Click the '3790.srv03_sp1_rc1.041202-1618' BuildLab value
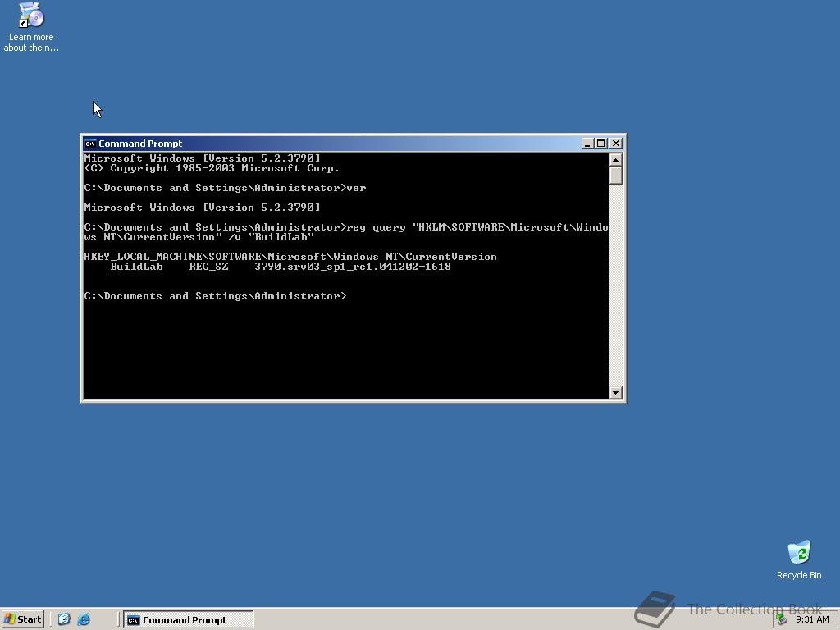This screenshot has width=840, height=630. pyautogui.click(x=353, y=267)
